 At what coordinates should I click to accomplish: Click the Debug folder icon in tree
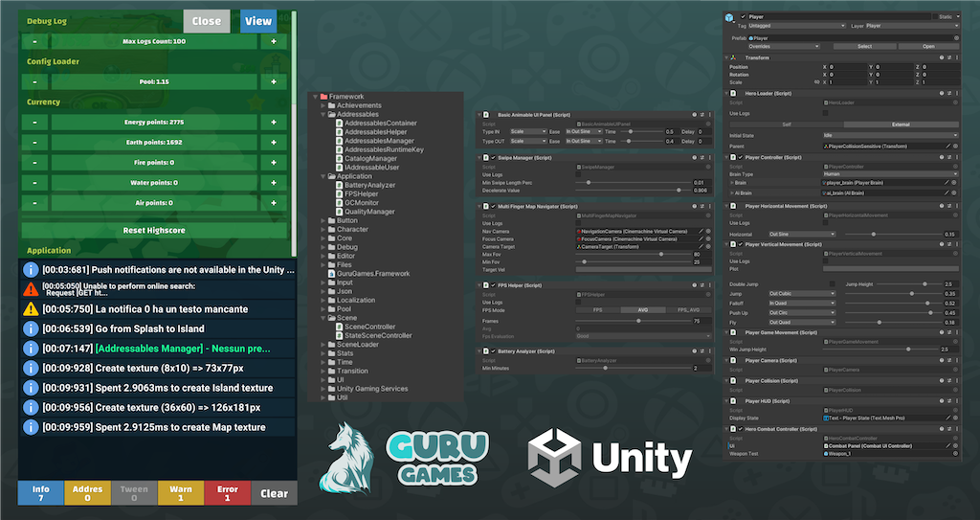tap(331, 246)
